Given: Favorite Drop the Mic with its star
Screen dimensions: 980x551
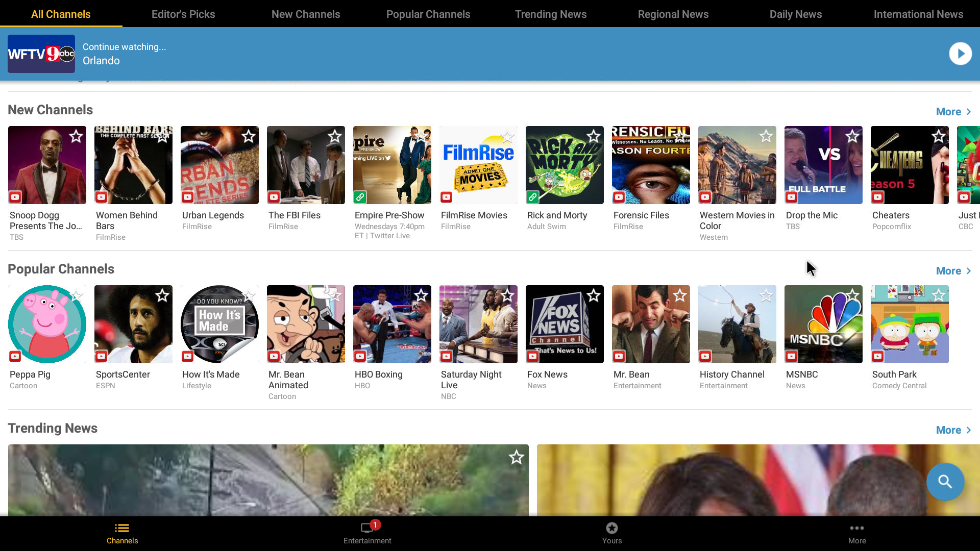Looking at the screenshot, I should 852,136.
